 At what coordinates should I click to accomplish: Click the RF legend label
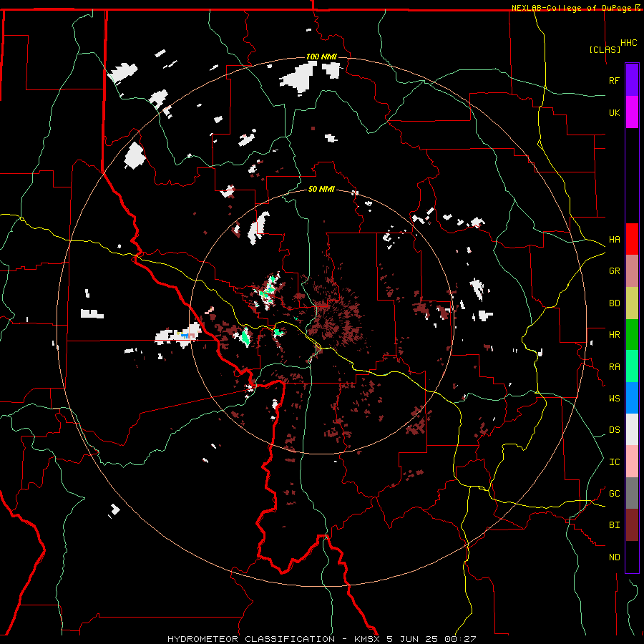pos(614,80)
